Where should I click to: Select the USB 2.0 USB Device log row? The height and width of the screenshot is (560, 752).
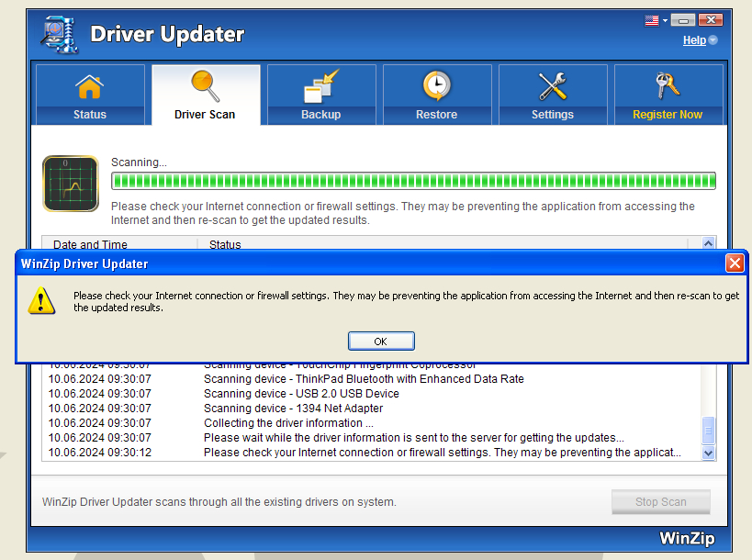tap(372, 394)
